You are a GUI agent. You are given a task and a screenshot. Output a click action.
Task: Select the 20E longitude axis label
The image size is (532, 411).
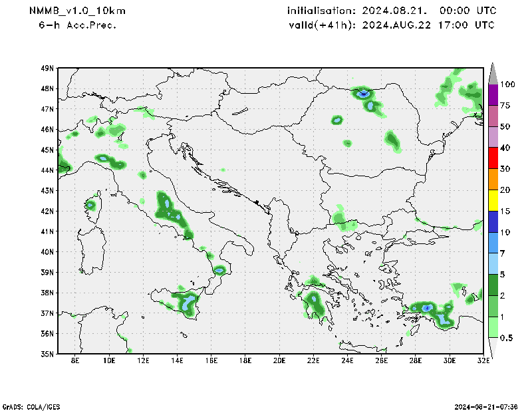tap(279, 361)
